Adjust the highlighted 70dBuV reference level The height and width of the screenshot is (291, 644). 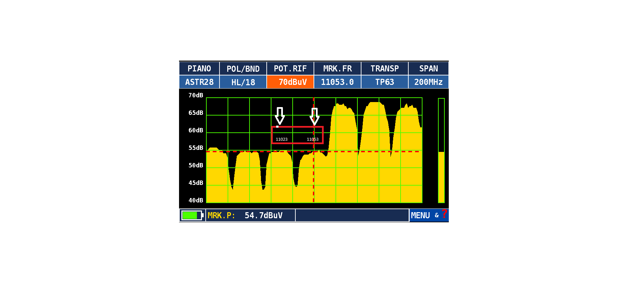click(x=290, y=82)
